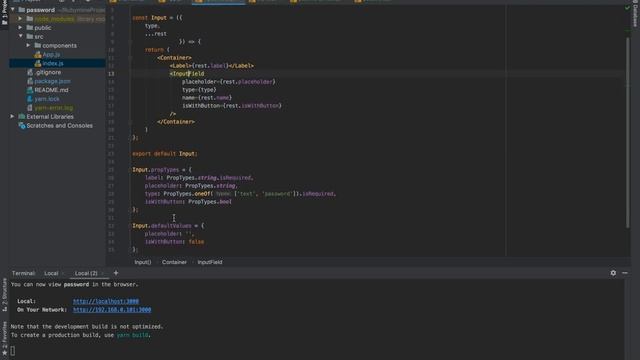Click the public folder icon
The image size is (640, 360).
pyautogui.click(x=30, y=28)
